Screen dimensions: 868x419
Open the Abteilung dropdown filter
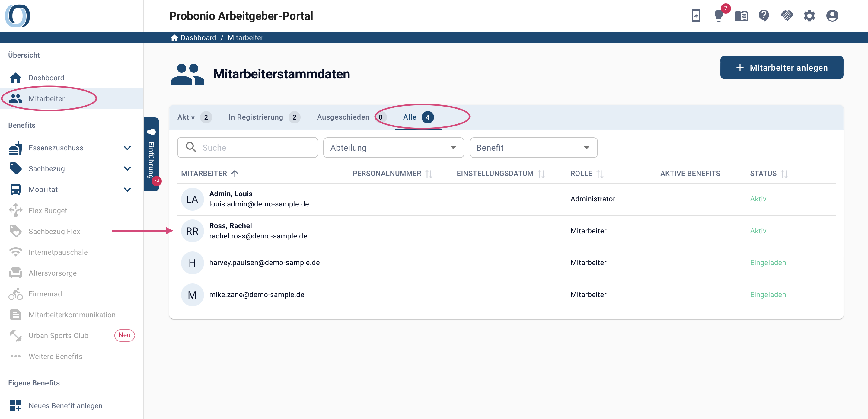[x=394, y=148]
